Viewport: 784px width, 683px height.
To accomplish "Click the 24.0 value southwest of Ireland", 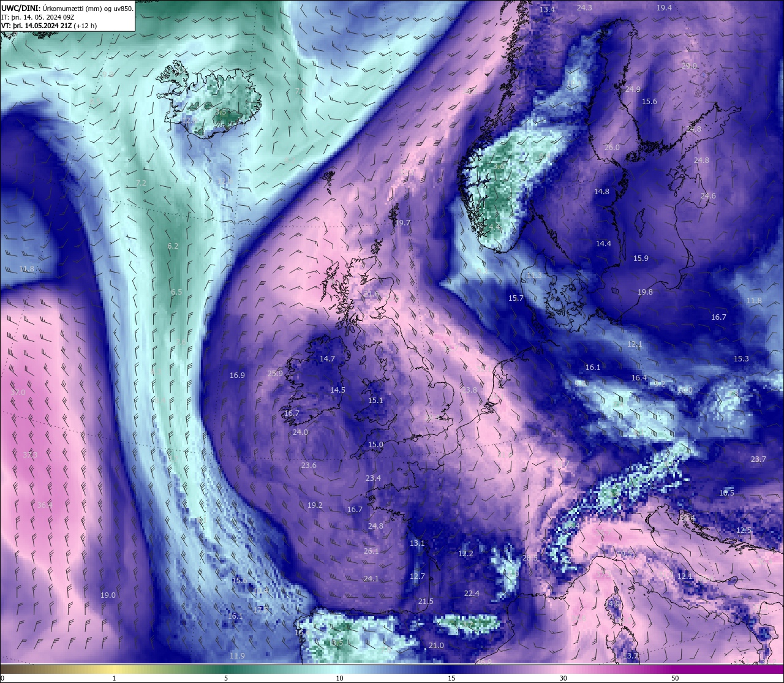I will (x=300, y=432).
